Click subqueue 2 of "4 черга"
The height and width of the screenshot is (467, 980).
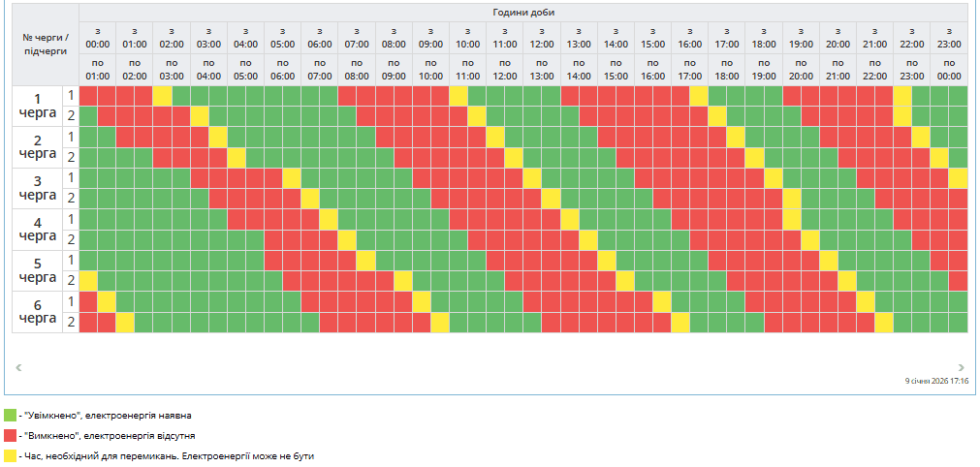71,239
